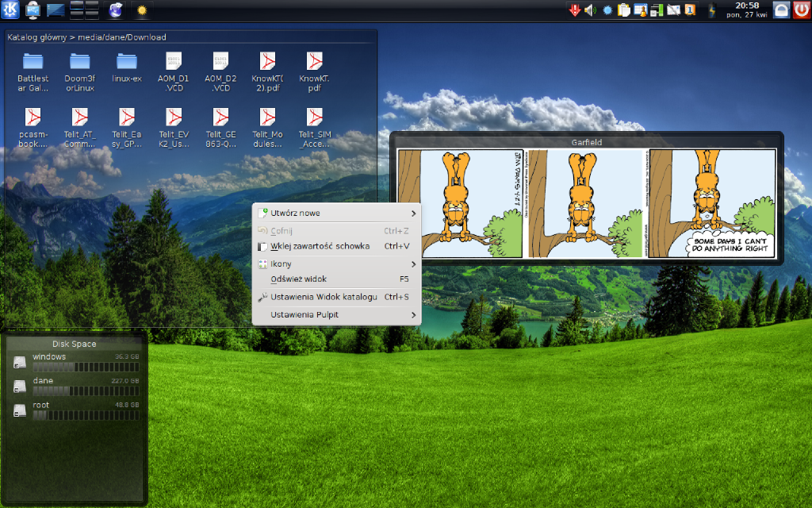Click the red downward arrow tray icon
The height and width of the screenshot is (508, 812).
pos(574,10)
